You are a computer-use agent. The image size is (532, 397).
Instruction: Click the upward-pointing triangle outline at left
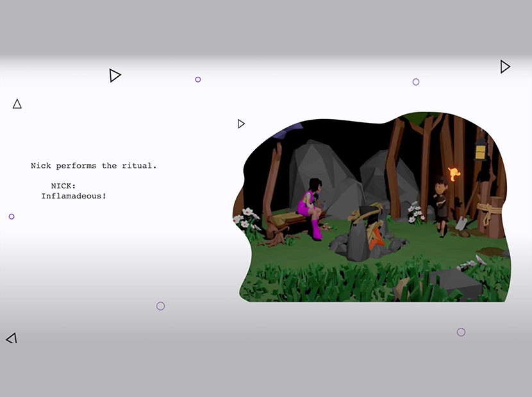click(x=17, y=104)
